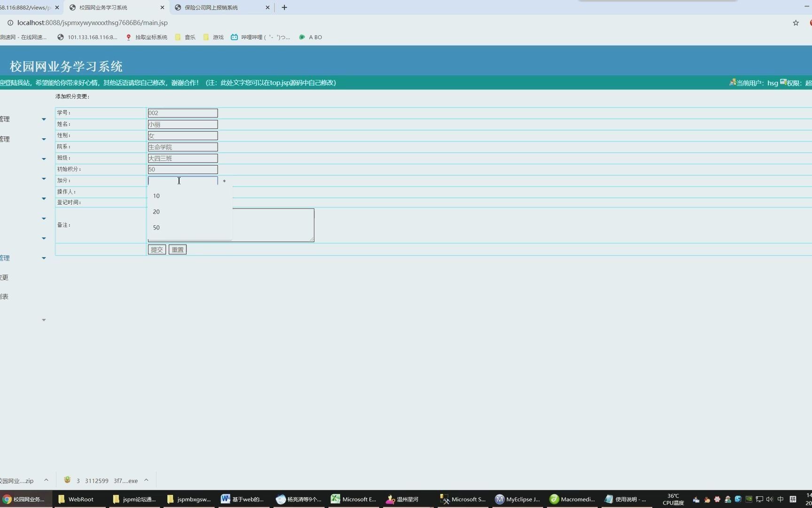Open menu for downloaded zip file
Screen dimensions: 812x508
click(46, 480)
